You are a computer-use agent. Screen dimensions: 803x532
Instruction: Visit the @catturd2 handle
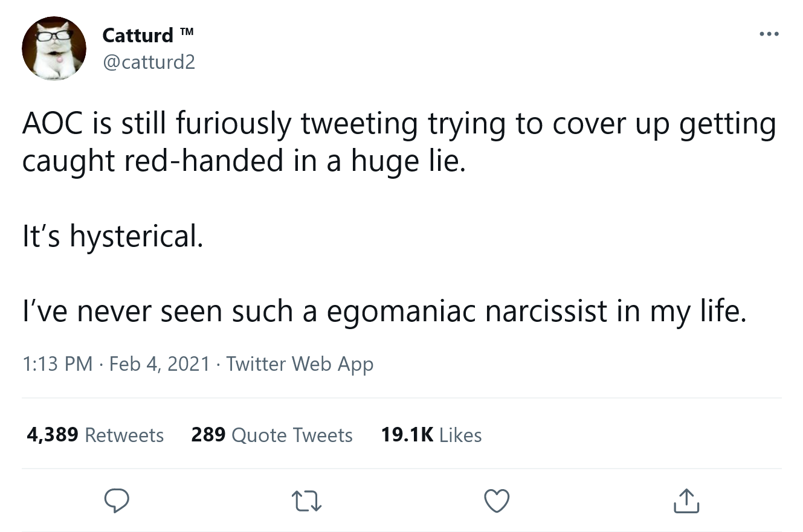pos(149,62)
